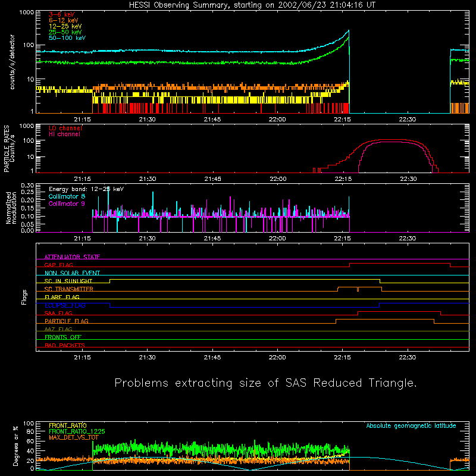Click the Energy band: 12-25 keV text

86,189
